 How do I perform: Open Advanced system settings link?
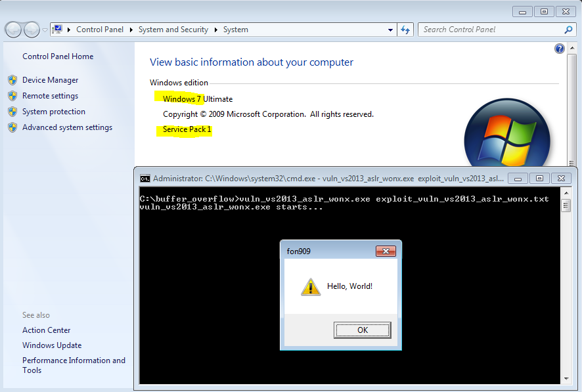click(67, 127)
